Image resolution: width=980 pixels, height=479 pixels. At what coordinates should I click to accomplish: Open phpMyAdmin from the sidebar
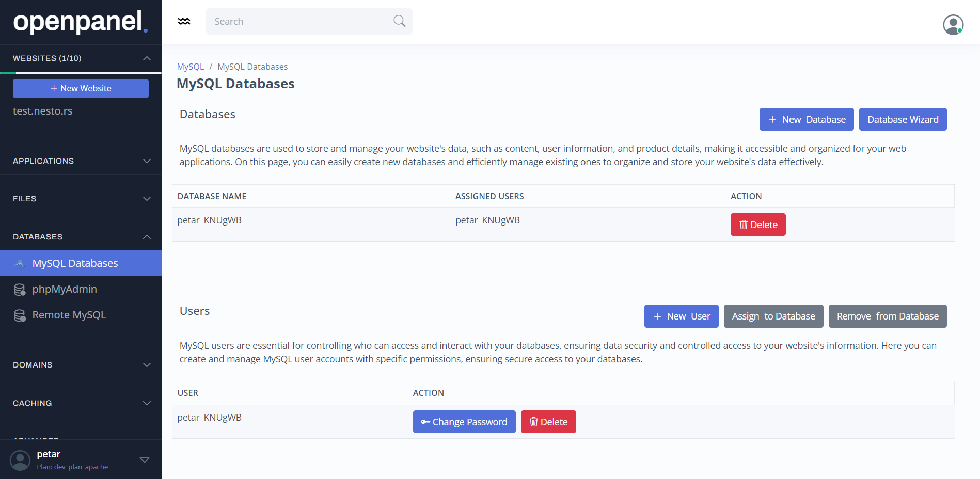pyautogui.click(x=65, y=289)
